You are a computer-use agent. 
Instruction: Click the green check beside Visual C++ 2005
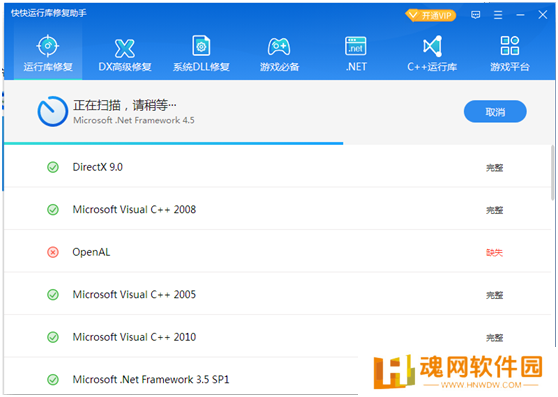click(53, 295)
